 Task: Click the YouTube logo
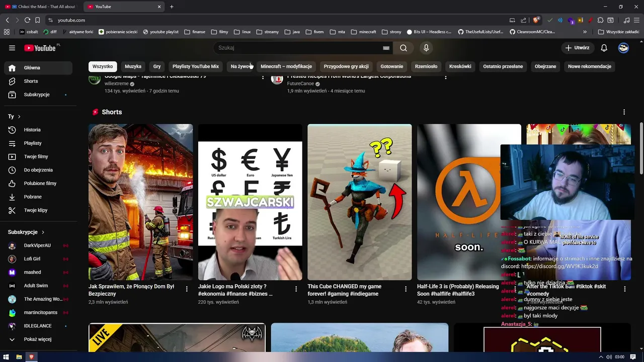(x=40, y=48)
